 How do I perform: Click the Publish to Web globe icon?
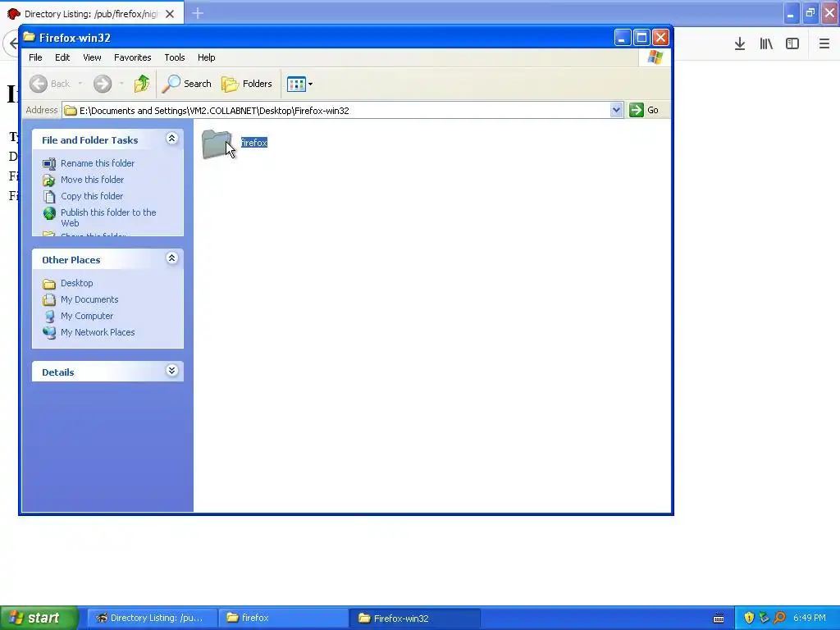tap(49, 214)
